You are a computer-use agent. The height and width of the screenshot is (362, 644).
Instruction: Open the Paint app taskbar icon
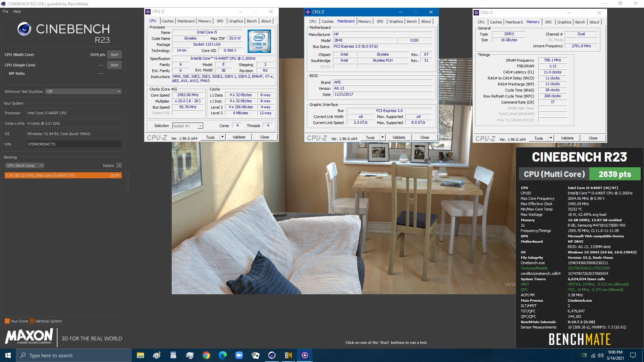(x=157, y=355)
